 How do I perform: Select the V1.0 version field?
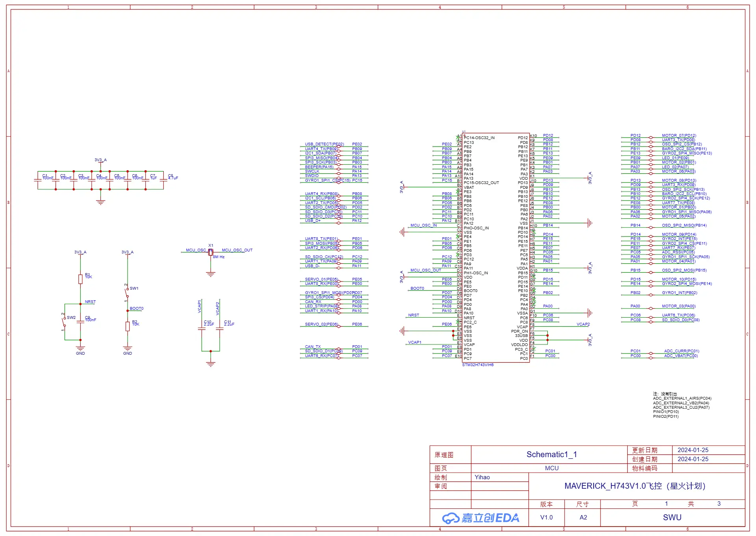click(547, 517)
